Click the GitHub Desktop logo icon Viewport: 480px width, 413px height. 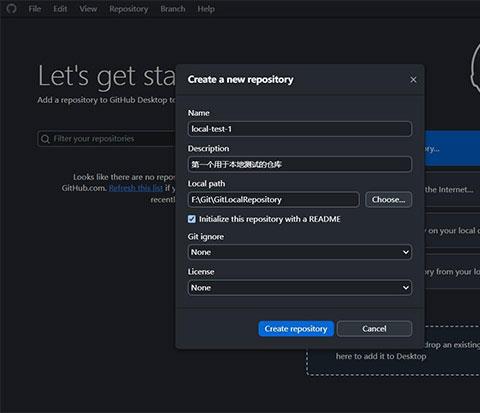(11, 9)
